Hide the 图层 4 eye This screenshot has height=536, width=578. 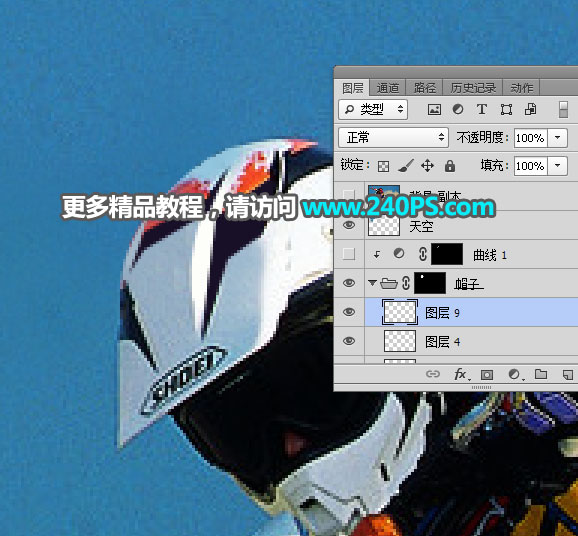349,341
